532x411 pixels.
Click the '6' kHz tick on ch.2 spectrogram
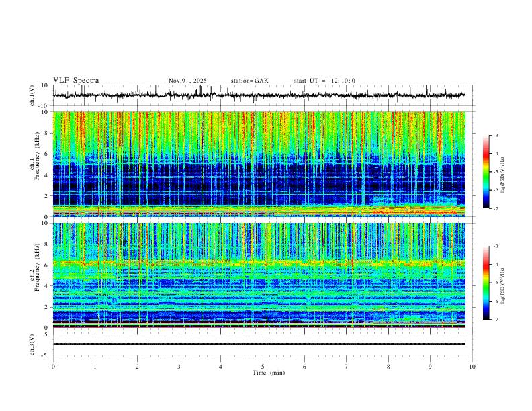pyautogui.click(x=47, y=265)
